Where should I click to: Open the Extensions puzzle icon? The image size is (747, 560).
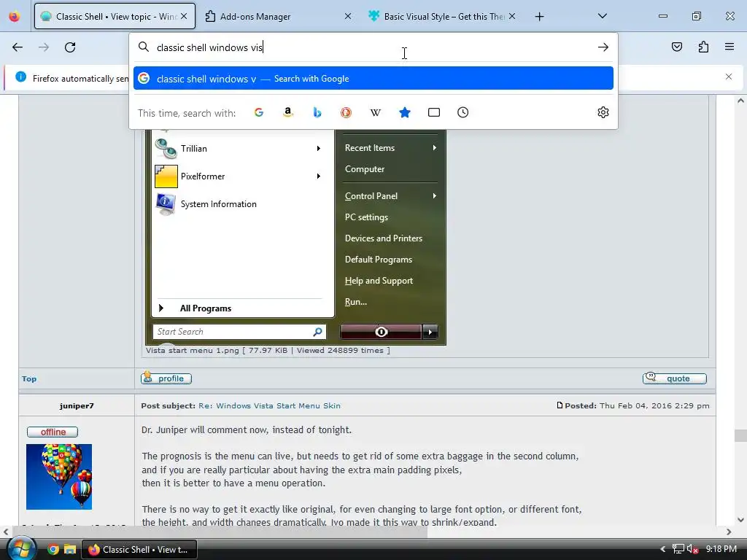coord(703,47)
